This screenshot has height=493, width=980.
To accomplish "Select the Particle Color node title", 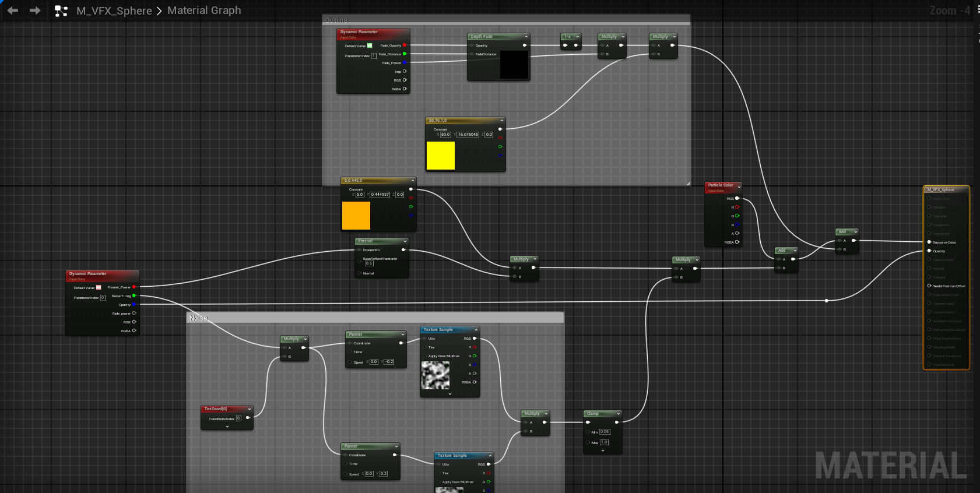I will [x=721, y=185].
